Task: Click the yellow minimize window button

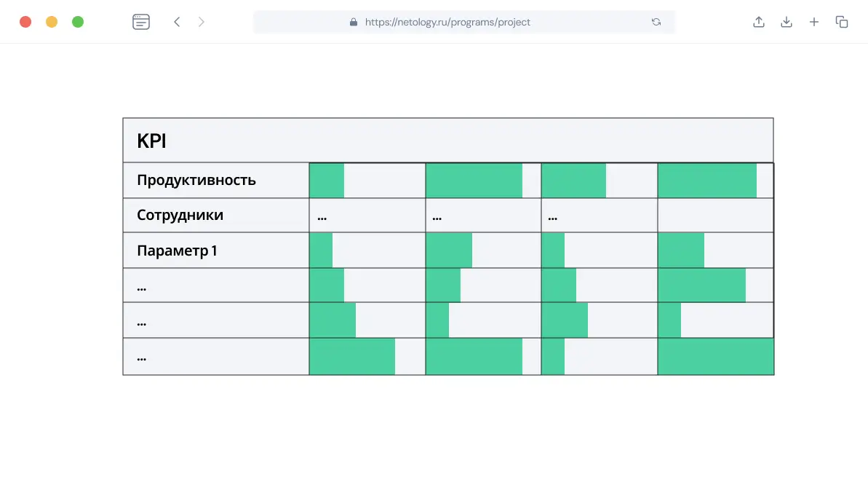Action: click(x=52, y=22)
